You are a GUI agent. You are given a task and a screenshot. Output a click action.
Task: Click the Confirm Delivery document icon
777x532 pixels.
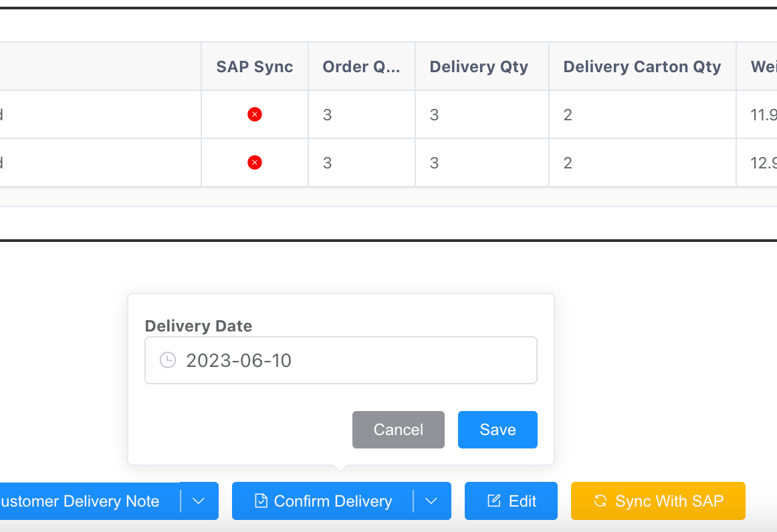tap(261, 501)
